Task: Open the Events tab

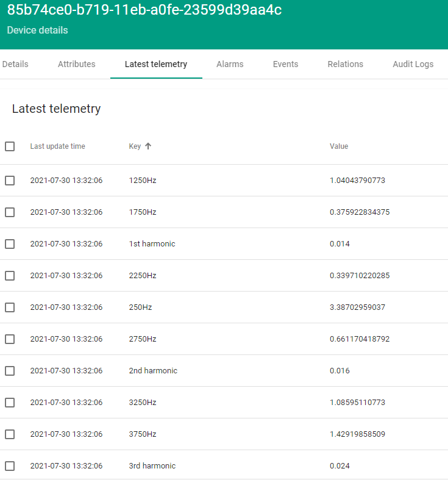Action: pos(285,64)
